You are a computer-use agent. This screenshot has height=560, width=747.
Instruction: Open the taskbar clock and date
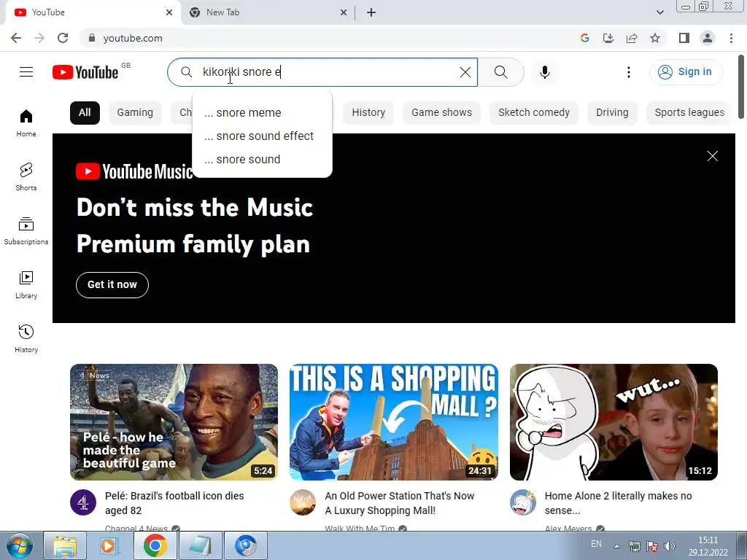coord(708,546)
